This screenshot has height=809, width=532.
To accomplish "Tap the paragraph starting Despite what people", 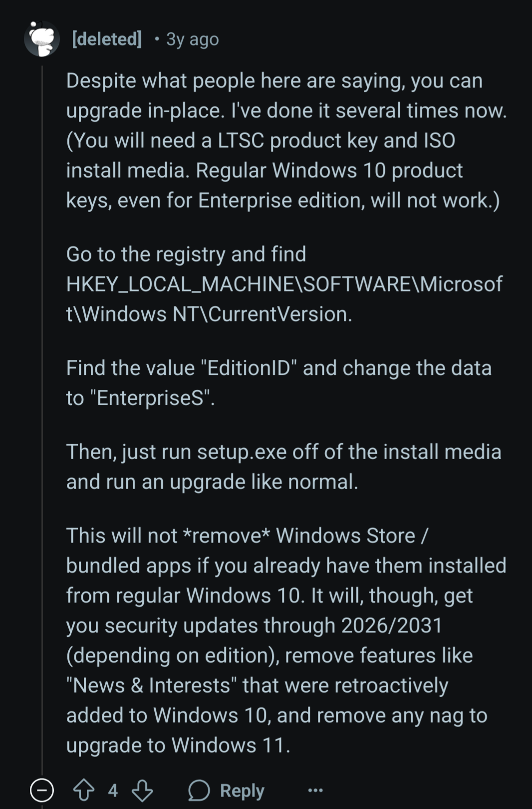I will 286,140.
